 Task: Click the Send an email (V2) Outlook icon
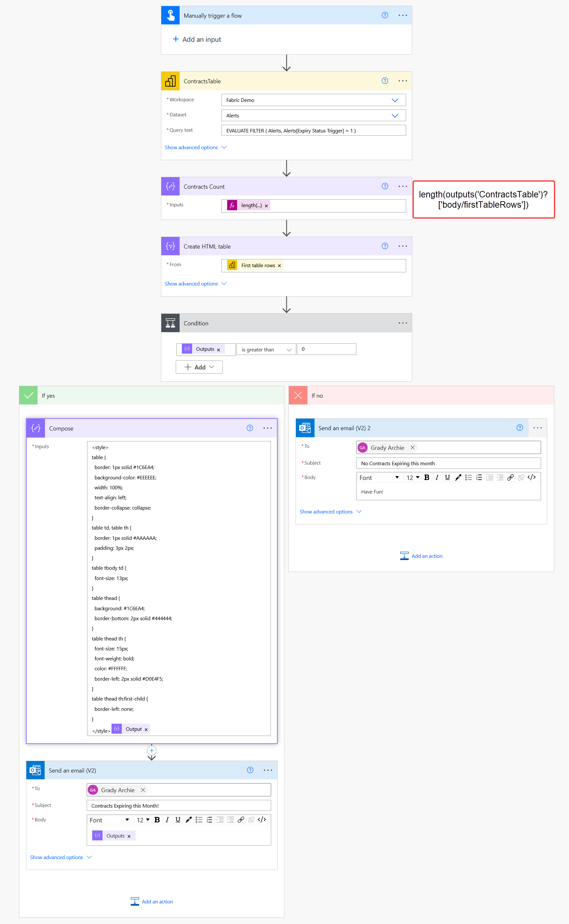(x=35, y=770)
